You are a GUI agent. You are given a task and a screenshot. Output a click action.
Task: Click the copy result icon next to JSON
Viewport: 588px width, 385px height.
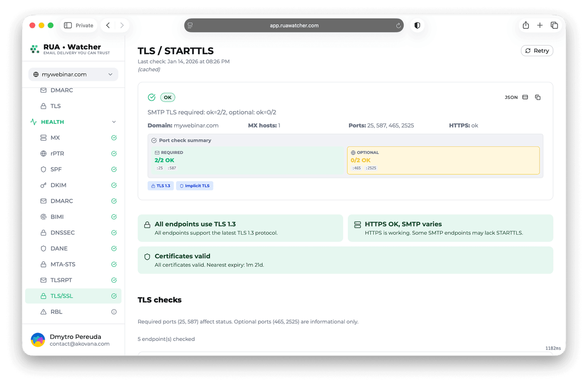pos(537,97)
